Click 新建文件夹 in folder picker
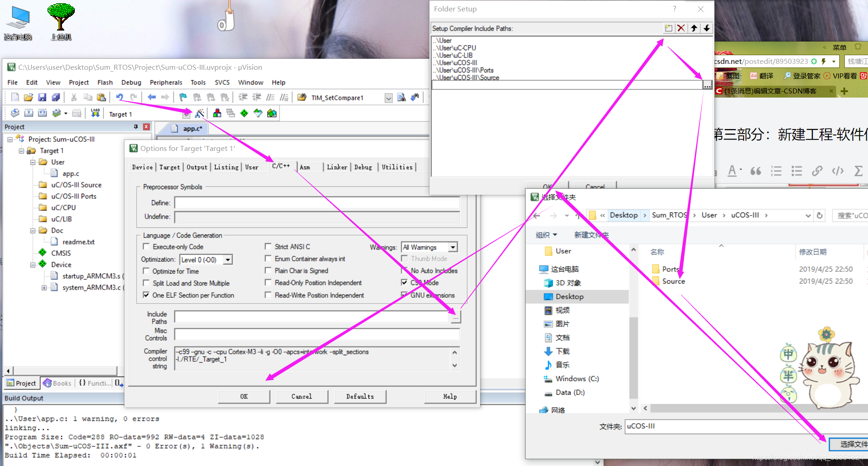 point(591,235)
